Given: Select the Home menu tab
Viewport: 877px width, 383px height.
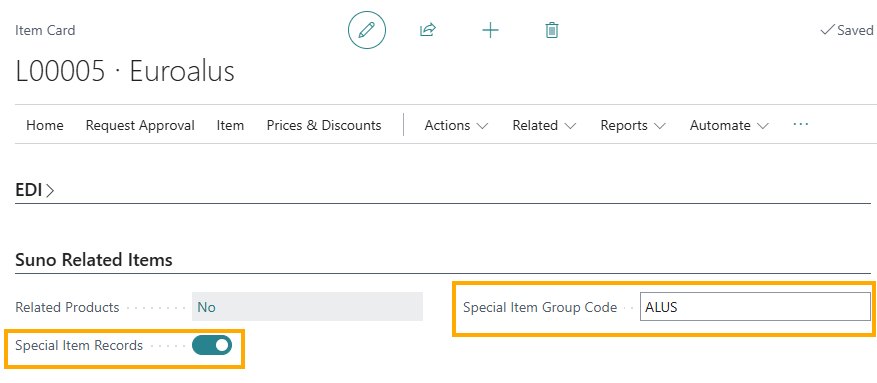Looking at the screenshot, I should tap(45, 126).
